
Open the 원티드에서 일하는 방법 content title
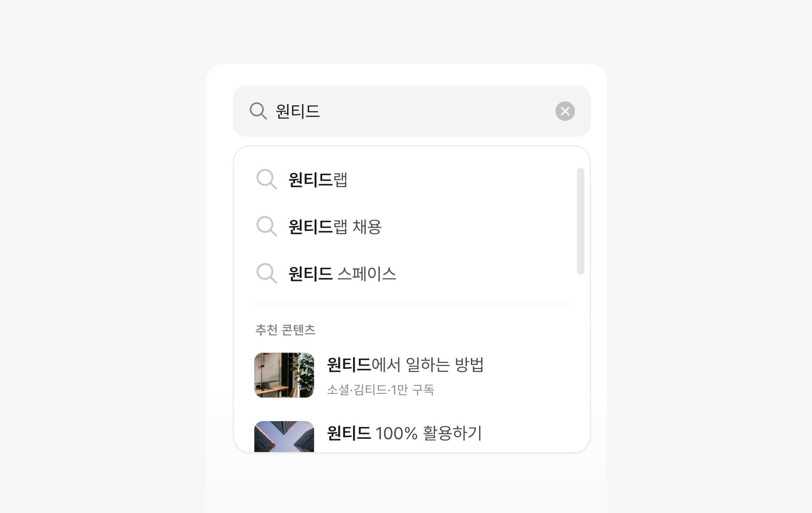pos(405,365)
